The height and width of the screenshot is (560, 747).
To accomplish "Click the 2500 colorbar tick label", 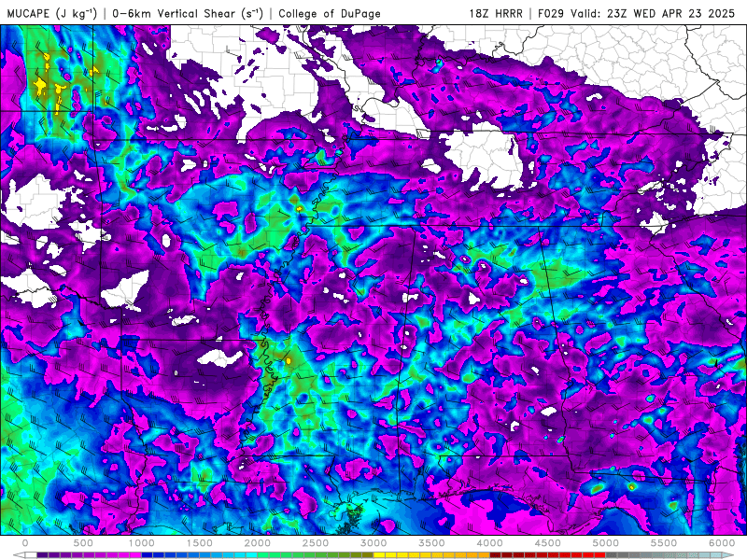I will [316, 543].
